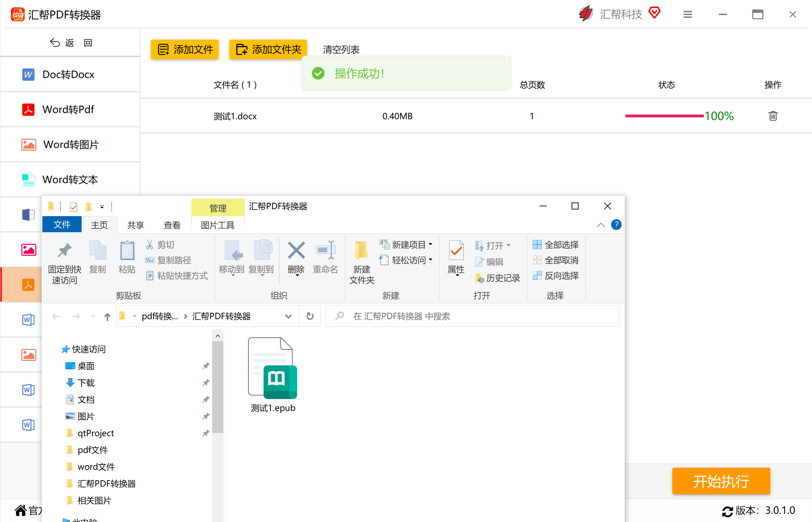Click the 100% progress bar of 测试1.docx
The image size is (812, 522).
[x=664, y=116]
